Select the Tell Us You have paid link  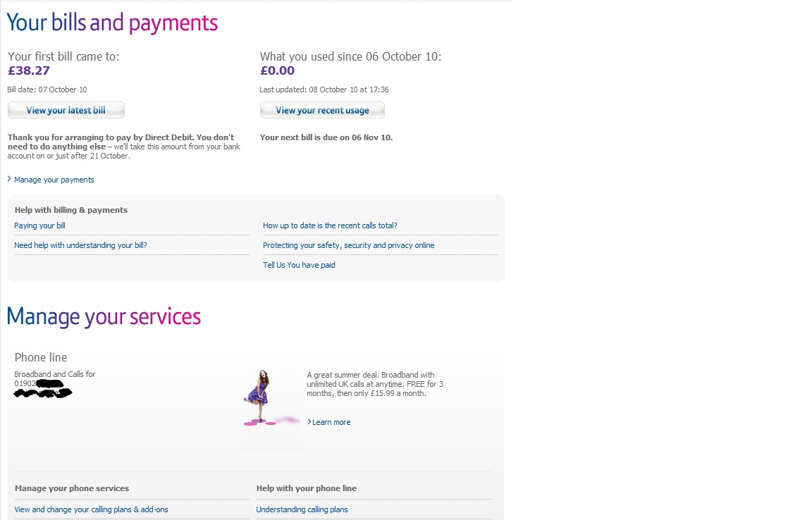(x=299, y=265)
